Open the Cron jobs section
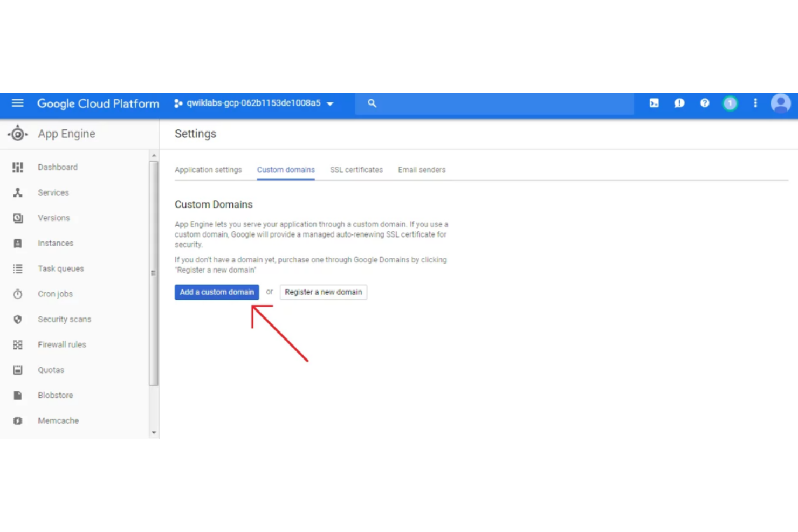Viewport: 798px width, 532px height. point(55,294)
